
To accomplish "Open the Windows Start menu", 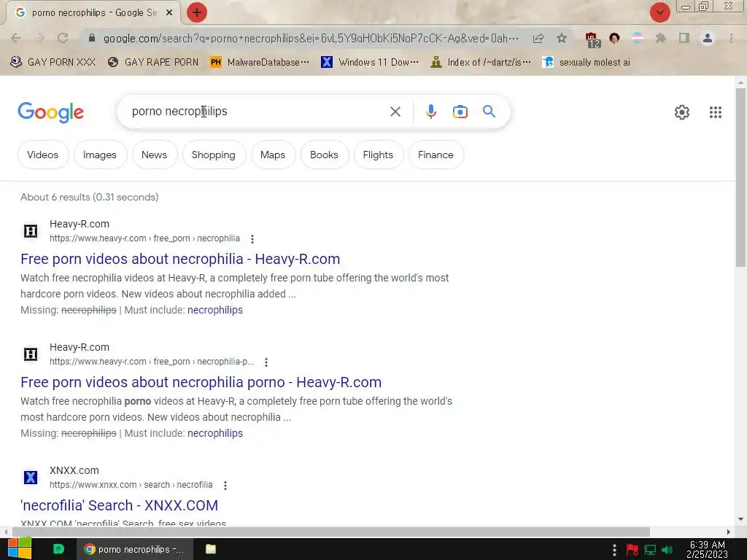I will [20, 548].
